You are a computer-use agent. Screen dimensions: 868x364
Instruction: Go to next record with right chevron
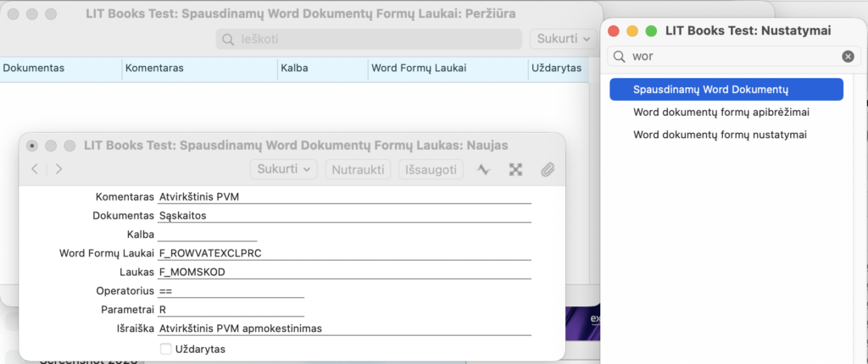tap(58, 169)
